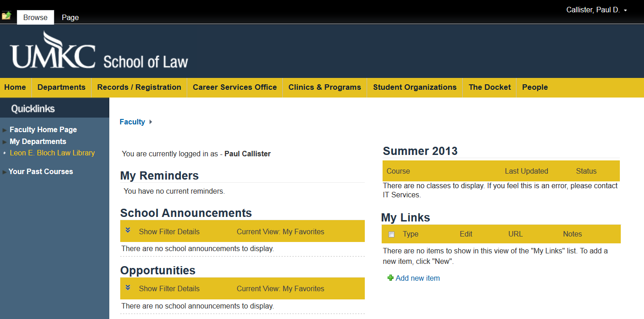Go to the Home navigation item
644x319 pixels.
(x=15, y=87)
